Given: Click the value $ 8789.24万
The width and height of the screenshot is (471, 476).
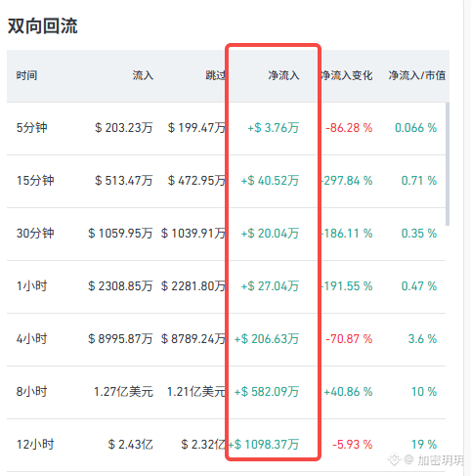Looking at the screenshot, I should (x=193, y=338).
